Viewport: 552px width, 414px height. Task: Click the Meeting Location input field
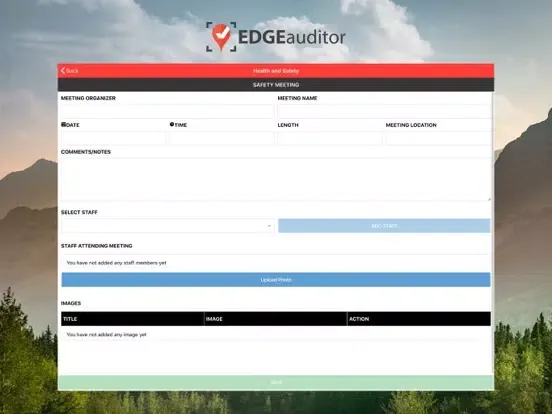pos(438,138)
